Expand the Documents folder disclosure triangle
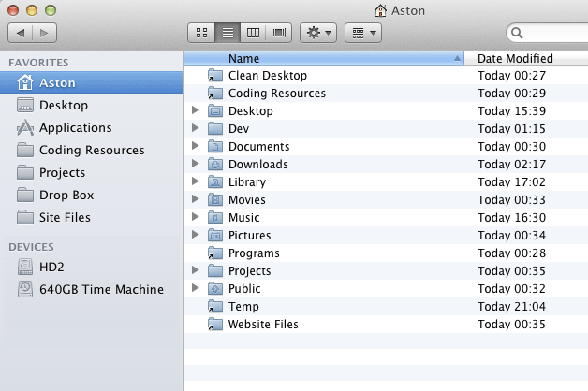The width and height of the screenshot is (588, 391). [x=195, y=146]
